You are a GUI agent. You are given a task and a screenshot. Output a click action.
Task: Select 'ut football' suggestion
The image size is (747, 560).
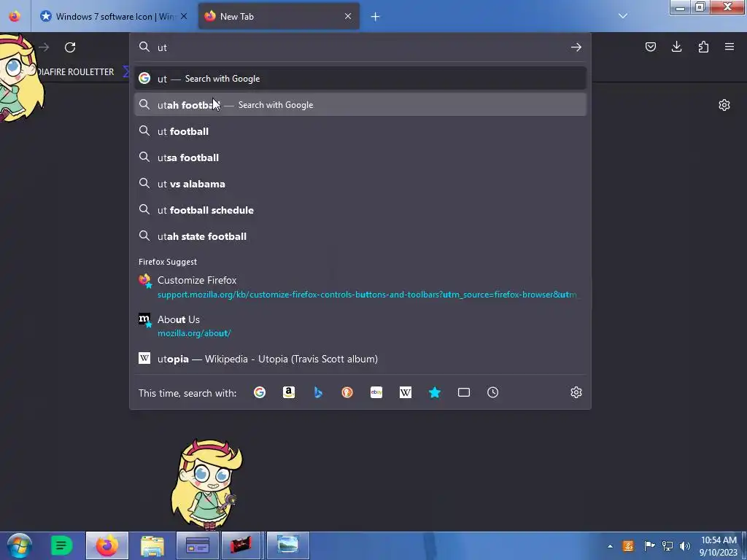point(360,131)
